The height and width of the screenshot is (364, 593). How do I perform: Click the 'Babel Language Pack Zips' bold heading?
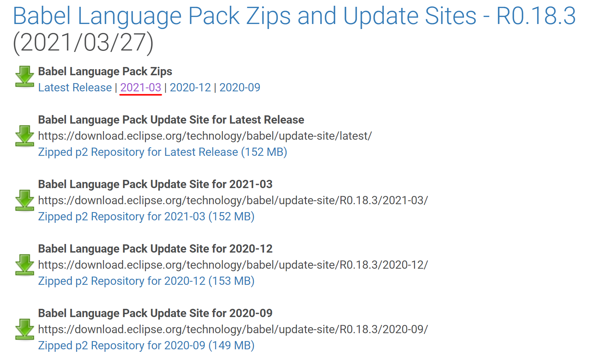point(105,71)
